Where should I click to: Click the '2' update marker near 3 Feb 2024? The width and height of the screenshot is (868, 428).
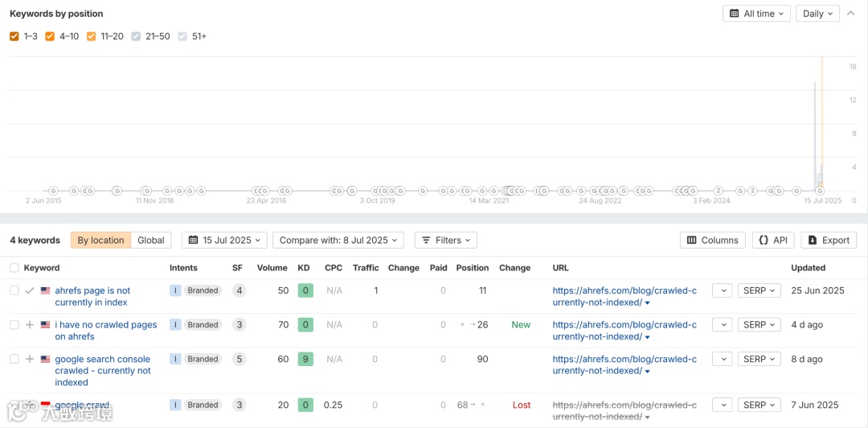719,191
